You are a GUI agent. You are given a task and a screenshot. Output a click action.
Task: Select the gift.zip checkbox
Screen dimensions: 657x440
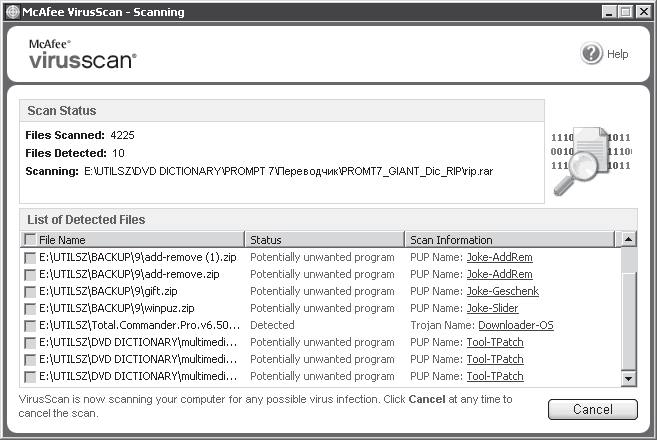[29, 292]
